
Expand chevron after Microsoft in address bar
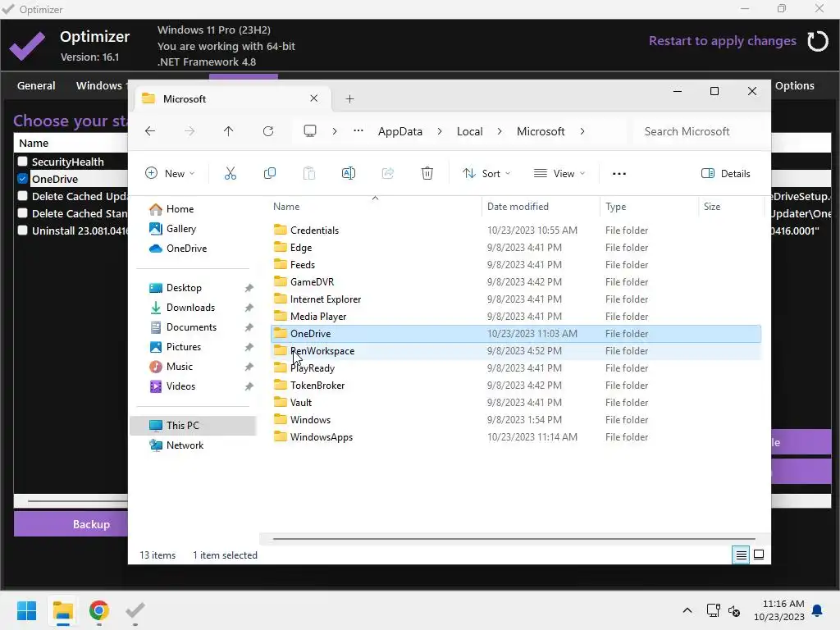click(x=582, y=131)
